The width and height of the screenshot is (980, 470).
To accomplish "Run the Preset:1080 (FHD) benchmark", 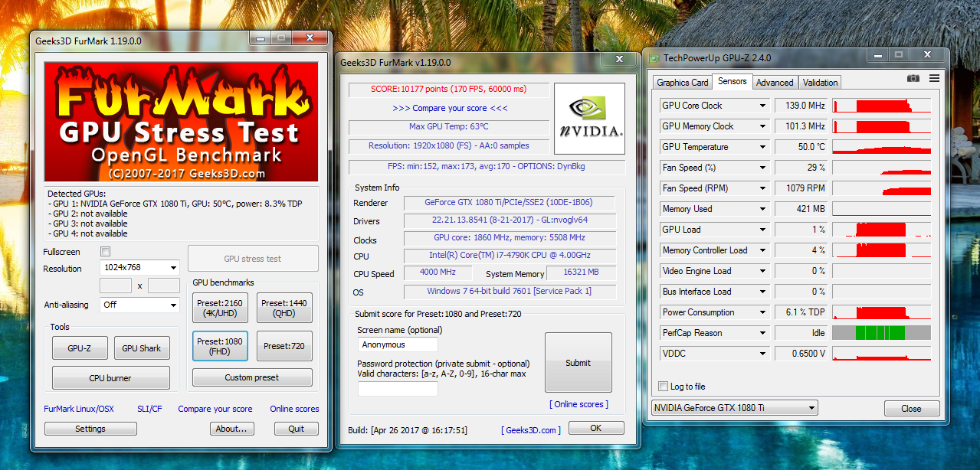I will coord(220,346).
